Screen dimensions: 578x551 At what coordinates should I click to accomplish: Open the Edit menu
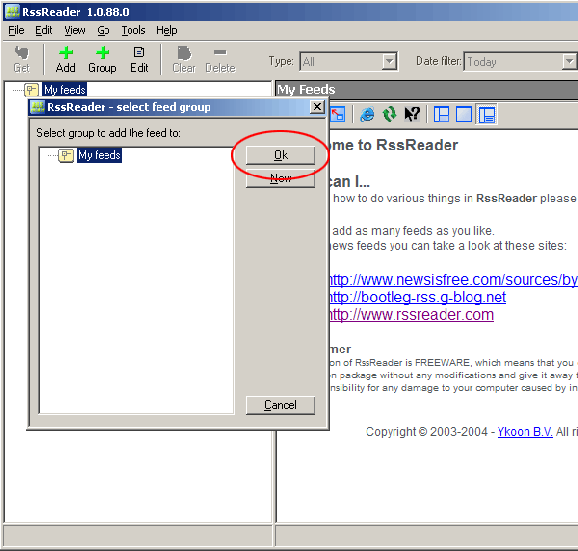(x=43, y=30)
